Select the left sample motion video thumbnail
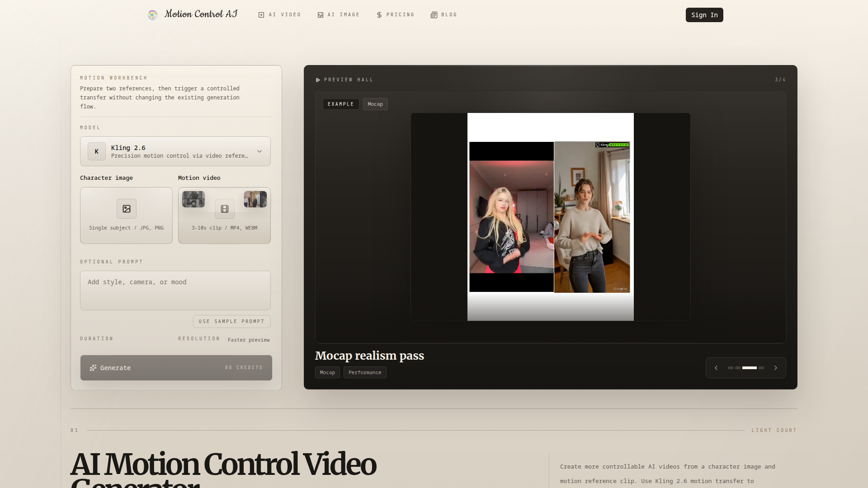868x488 pixels. coord(193,199)
